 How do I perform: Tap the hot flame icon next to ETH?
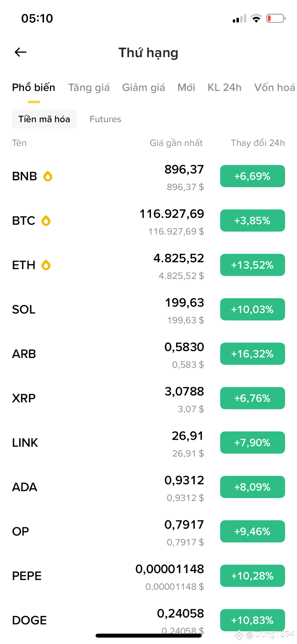pos(46,265)
